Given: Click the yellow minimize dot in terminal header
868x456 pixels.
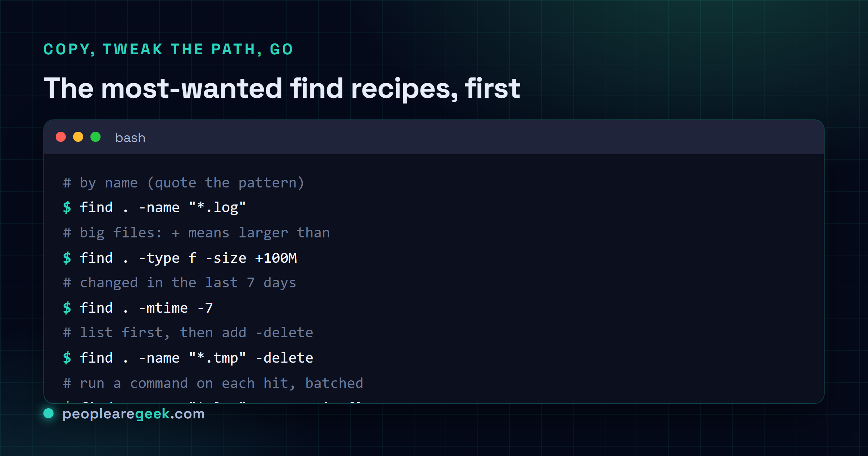Looking at the screenshot, I should coord(78,137).
